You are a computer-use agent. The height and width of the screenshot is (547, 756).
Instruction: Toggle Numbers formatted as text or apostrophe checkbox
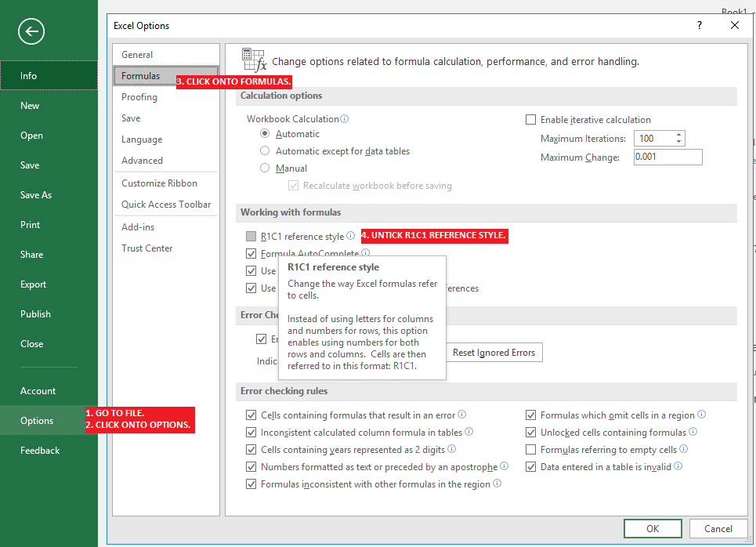click(251, 466)
